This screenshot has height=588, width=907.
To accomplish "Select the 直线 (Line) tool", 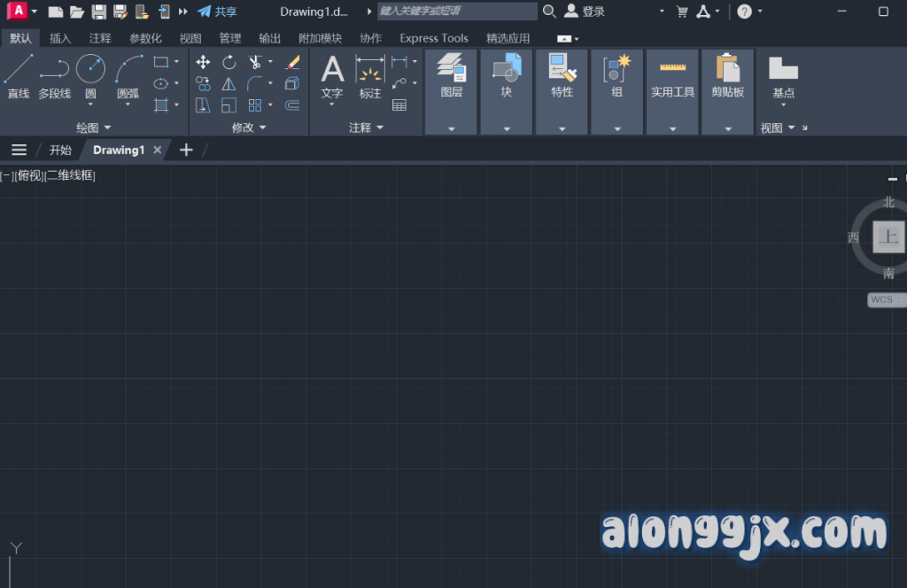I will click(x=19, y=76).
